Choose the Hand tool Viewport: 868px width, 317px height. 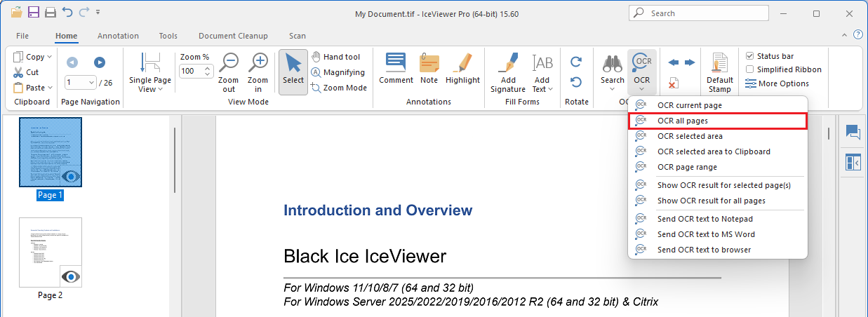[335, 57]
